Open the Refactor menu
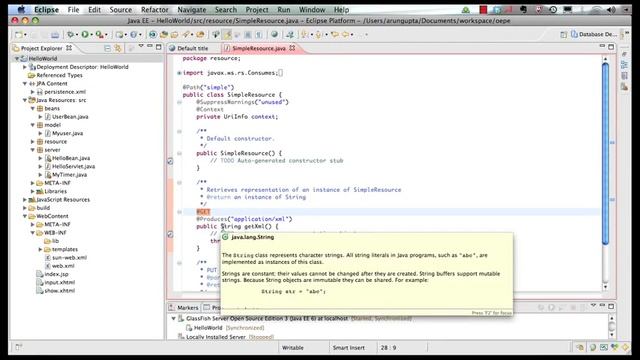This screenshot has width=640, height=360. [154, 9]
